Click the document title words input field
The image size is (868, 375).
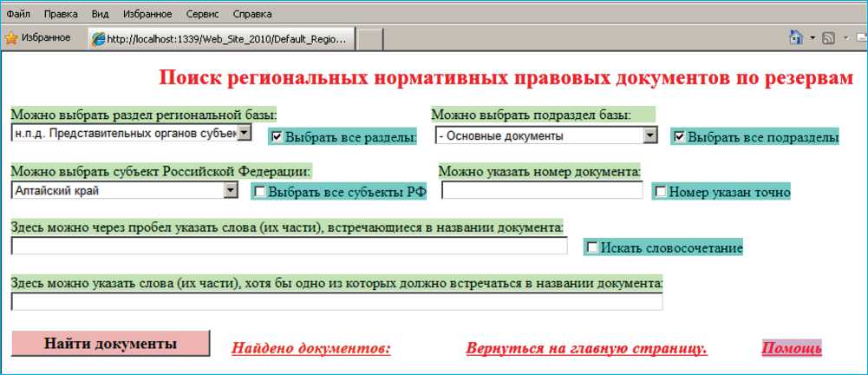point(290,246)
